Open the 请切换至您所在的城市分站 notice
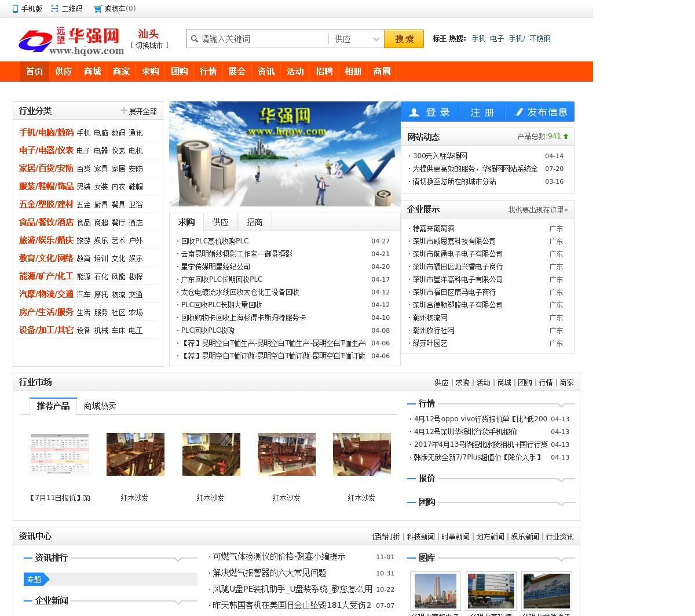This screenshot has width=695, height=616. (454, 181)
